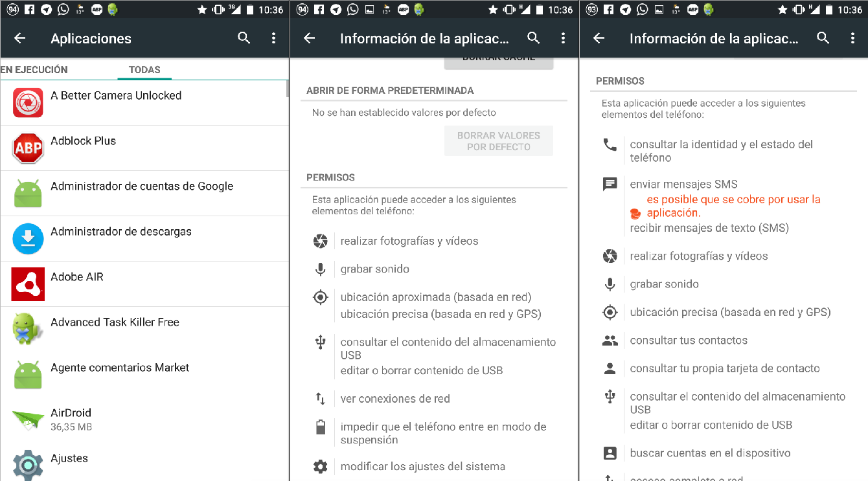Open search in right app info screen
Image resolution: width=868 pixels, height=481 pixels.
[x=823, y=38]
